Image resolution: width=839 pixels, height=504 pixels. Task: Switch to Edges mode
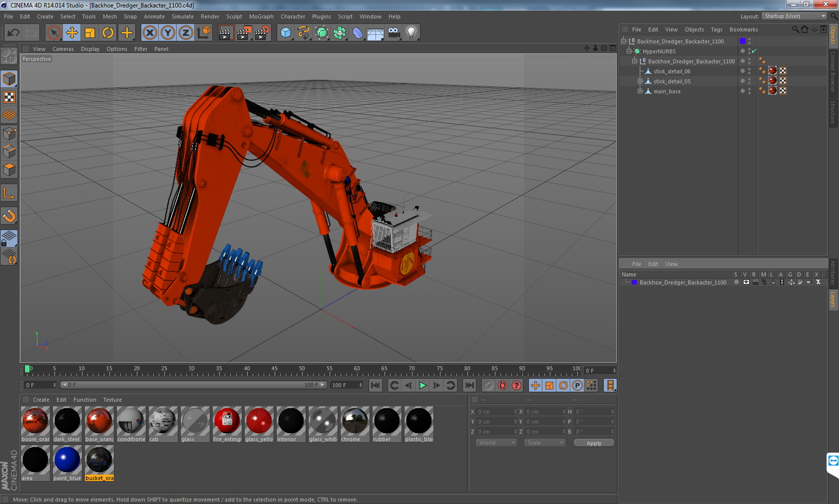(x=9, y=151)
